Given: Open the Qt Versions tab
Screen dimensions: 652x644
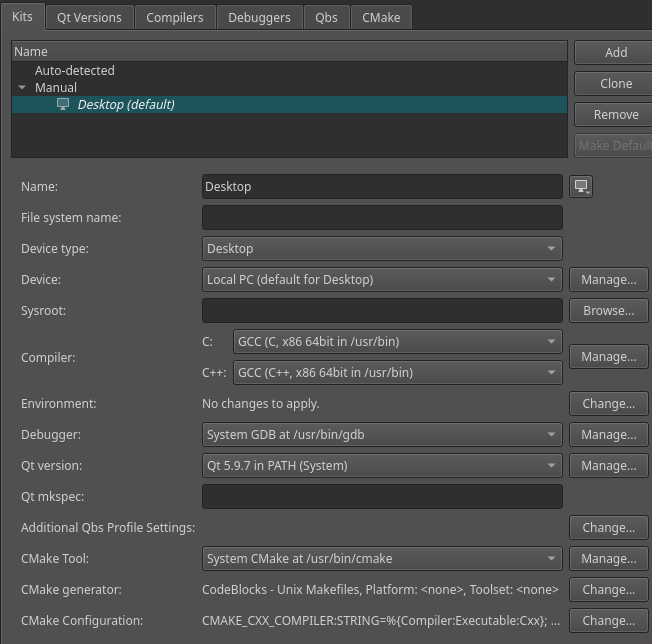Looking at the screenshot, I should [x=89, y=17].
